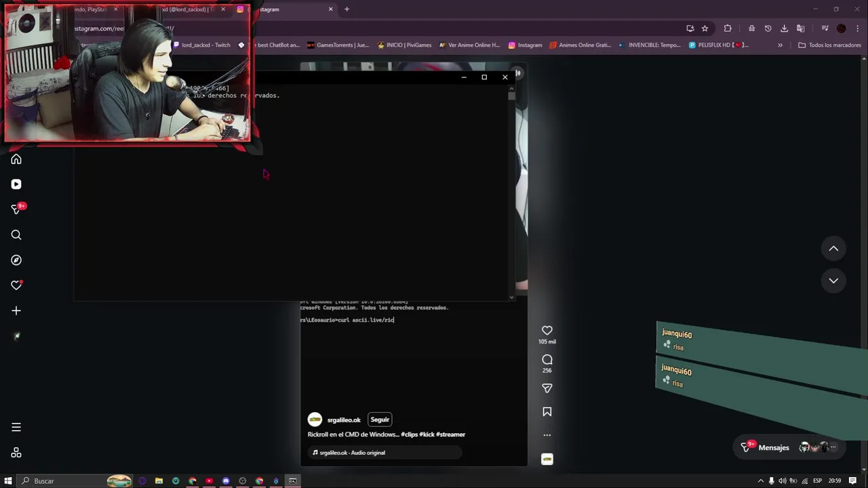Share the reel via paper plane icon
The width and height of the screenshot is (868, 488).
click(x=547, y=388)
